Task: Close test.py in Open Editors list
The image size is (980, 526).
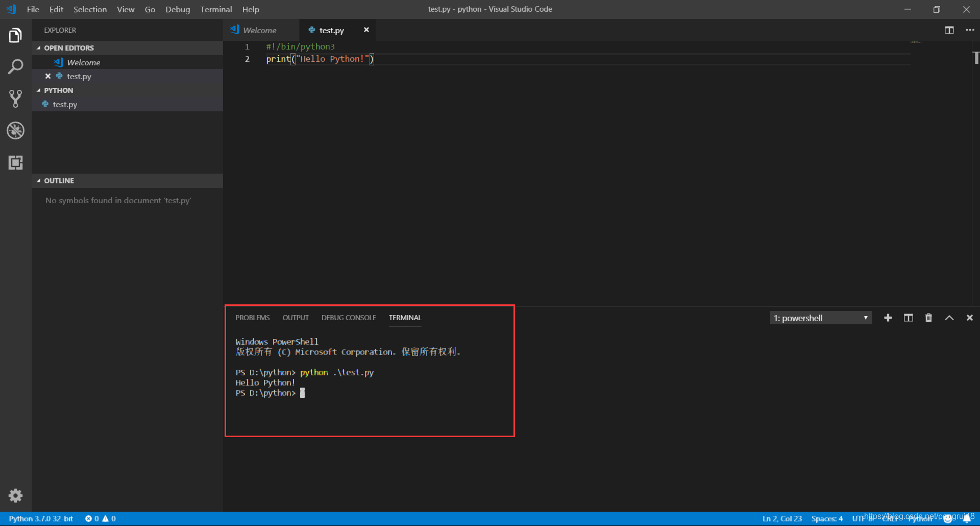Action: [48, 76]
